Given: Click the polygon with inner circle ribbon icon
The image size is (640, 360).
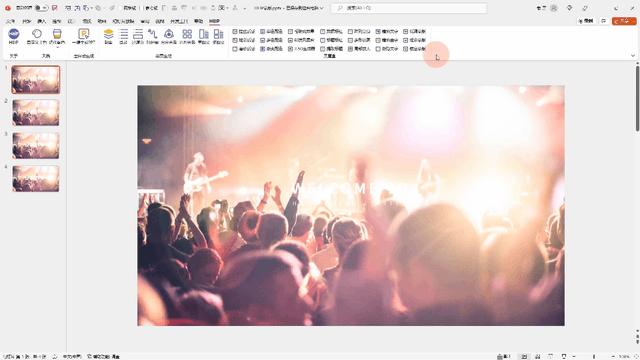Looking at the screenshot, I should point(169,34).
